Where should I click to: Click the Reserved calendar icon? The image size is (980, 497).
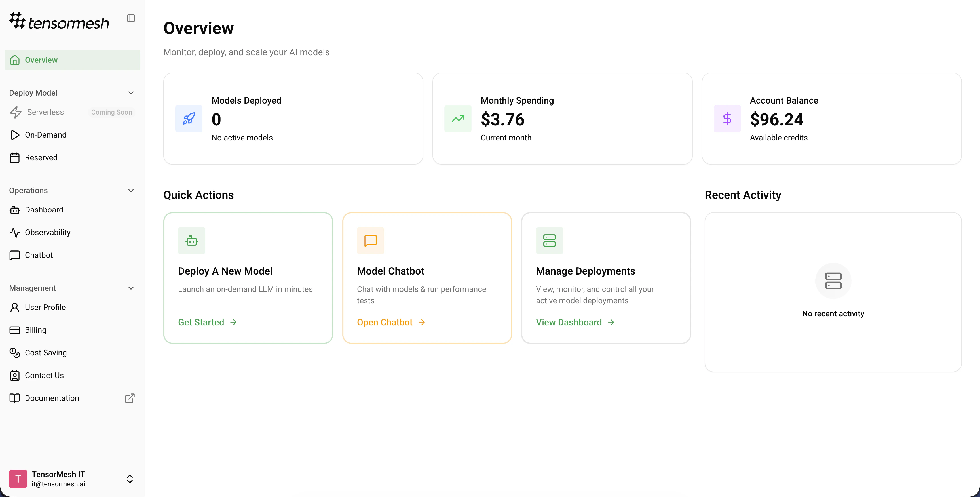point(15,157)
